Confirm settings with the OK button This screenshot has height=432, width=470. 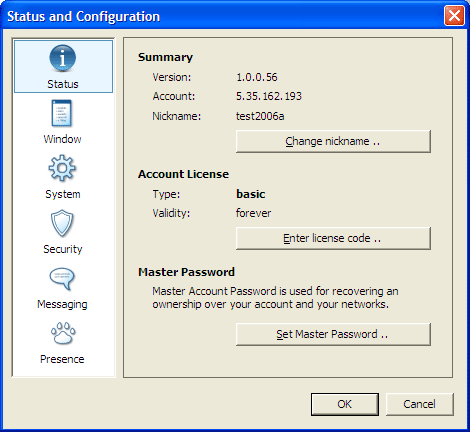[x=345, y=404]
